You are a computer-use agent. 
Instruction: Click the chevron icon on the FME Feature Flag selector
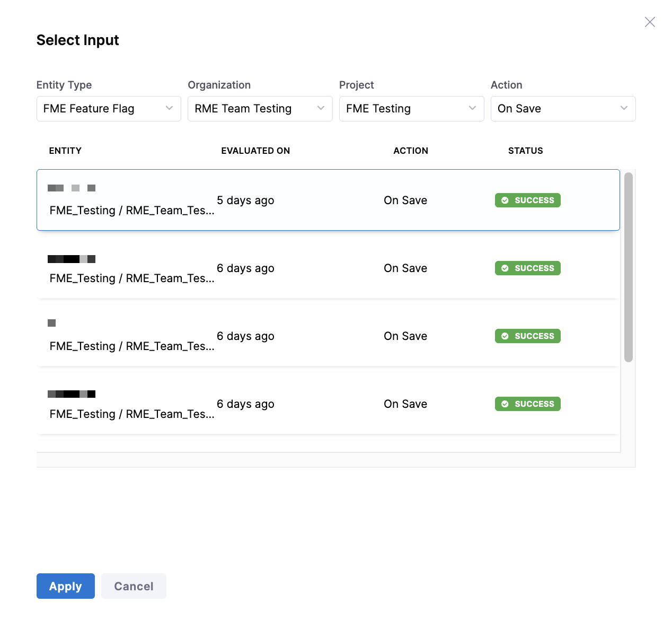[x=169, y=108]
